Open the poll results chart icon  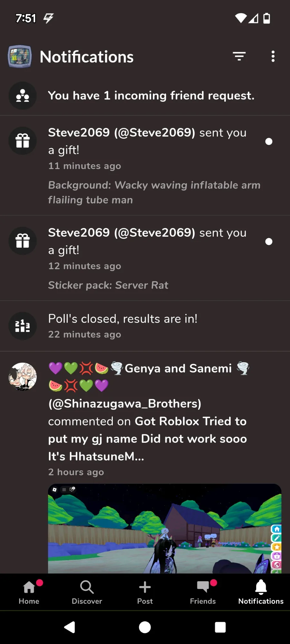coord(23,326)
